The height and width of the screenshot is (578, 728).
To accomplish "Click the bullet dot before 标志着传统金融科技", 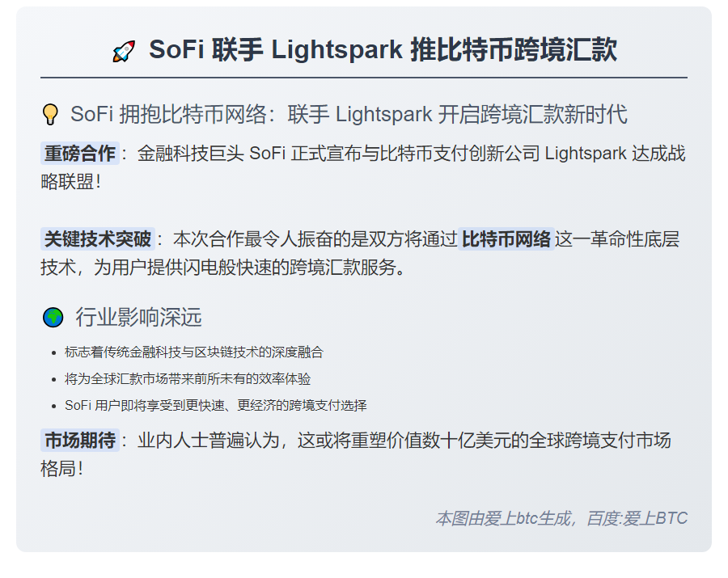I will pyautogui.click(x=53, y=352).
